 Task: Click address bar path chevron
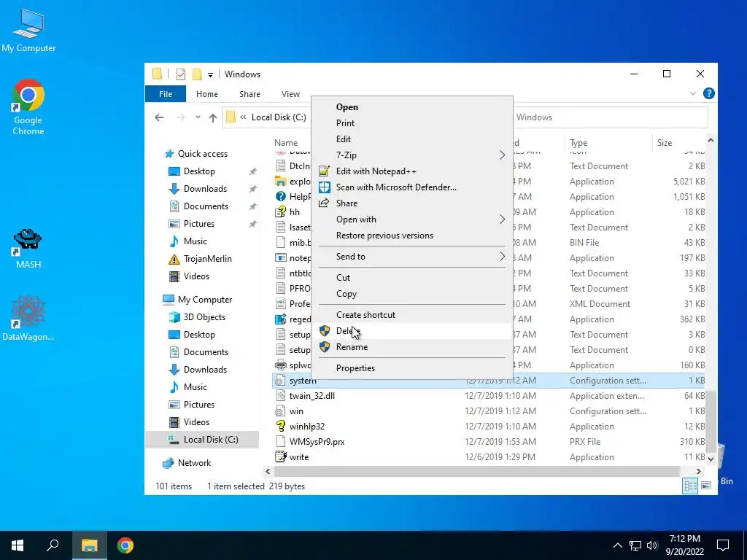[243, 117]
